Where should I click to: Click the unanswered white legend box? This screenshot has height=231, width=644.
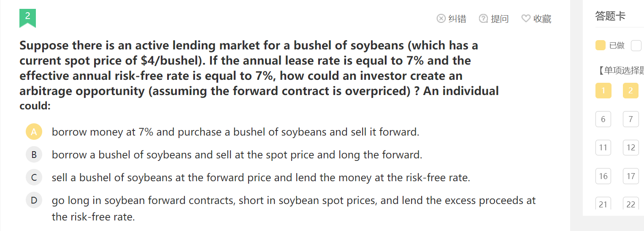pos(636,45)
